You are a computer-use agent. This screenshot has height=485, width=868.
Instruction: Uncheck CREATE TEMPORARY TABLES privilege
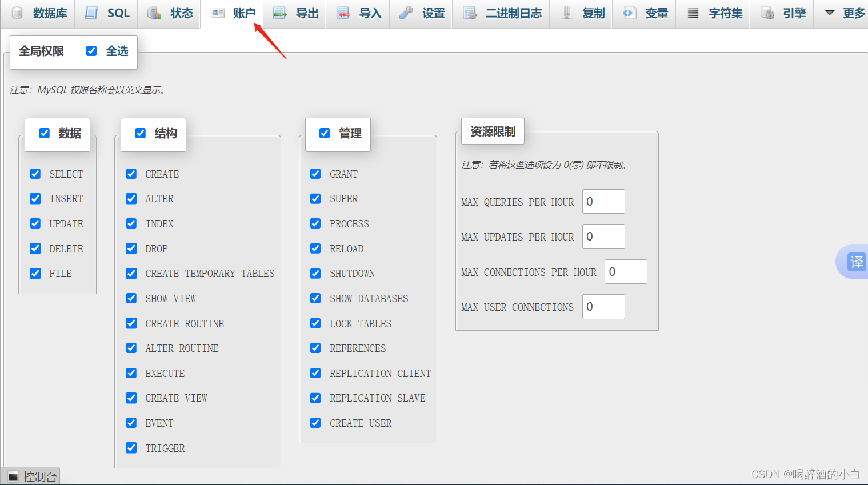coord(131,273)
